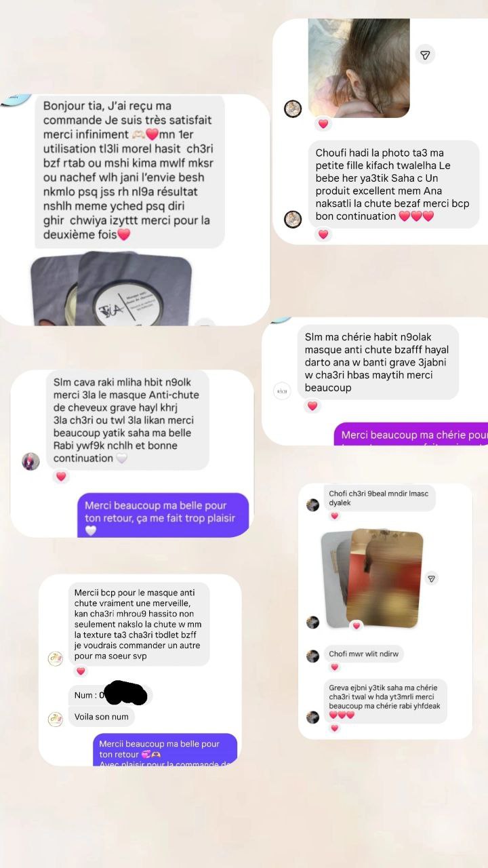This screenshot has height=868, width=488.
Task: Open the sender avatar beside 'Voila son num' message
Action: click(x=56, y=719)
